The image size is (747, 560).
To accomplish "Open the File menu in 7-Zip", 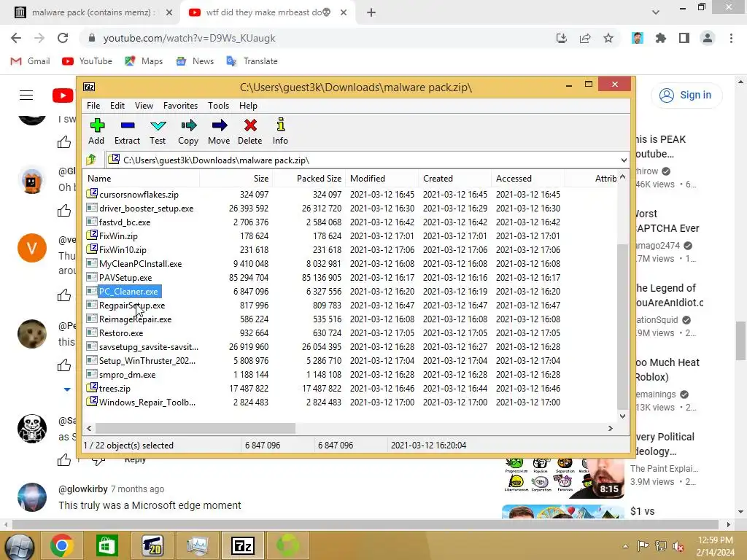I will click(x=93, y=106).
